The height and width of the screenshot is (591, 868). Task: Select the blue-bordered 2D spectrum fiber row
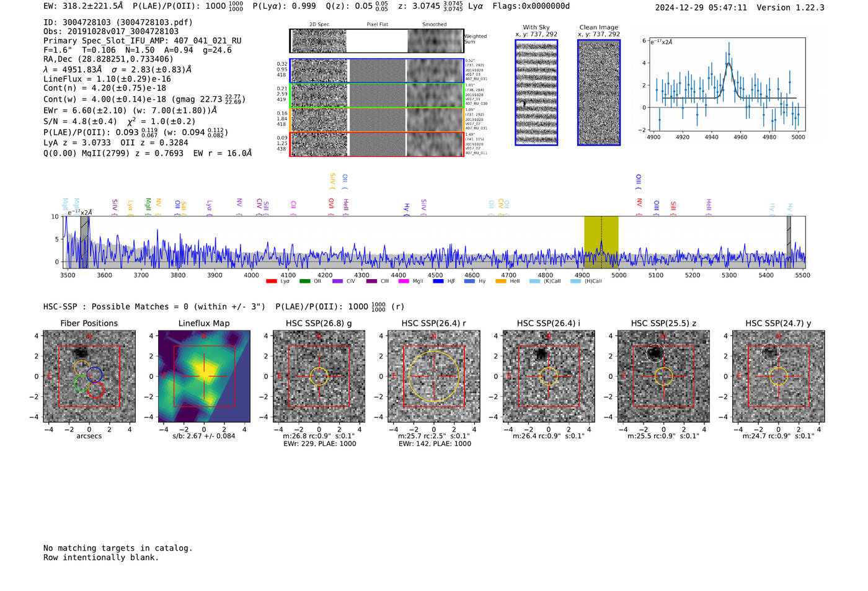376,71
